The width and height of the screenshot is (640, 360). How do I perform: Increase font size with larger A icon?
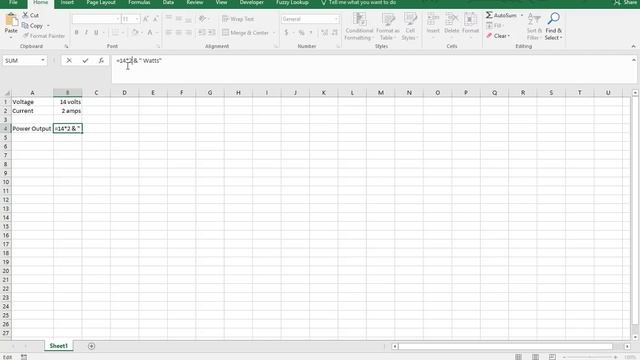[146, 19]
